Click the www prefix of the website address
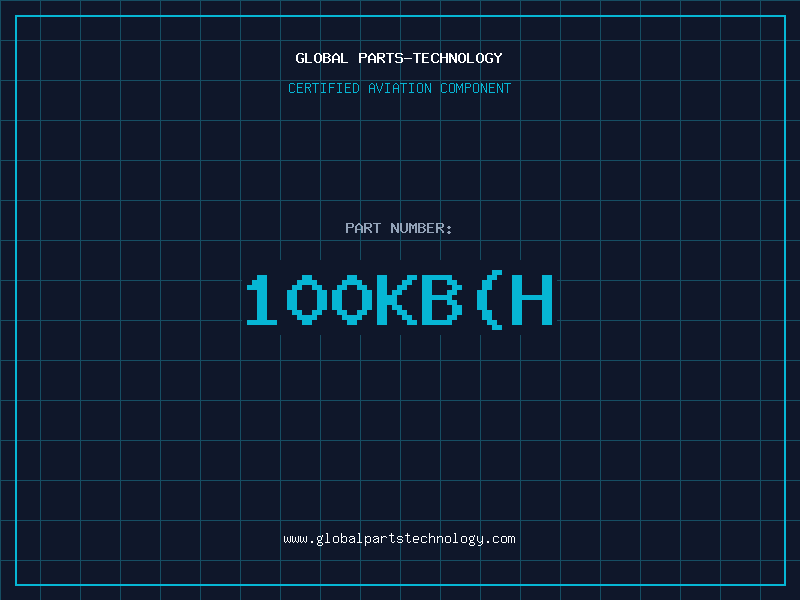The width and height of the screenshot is (800, 600). [x=295, y=539]
